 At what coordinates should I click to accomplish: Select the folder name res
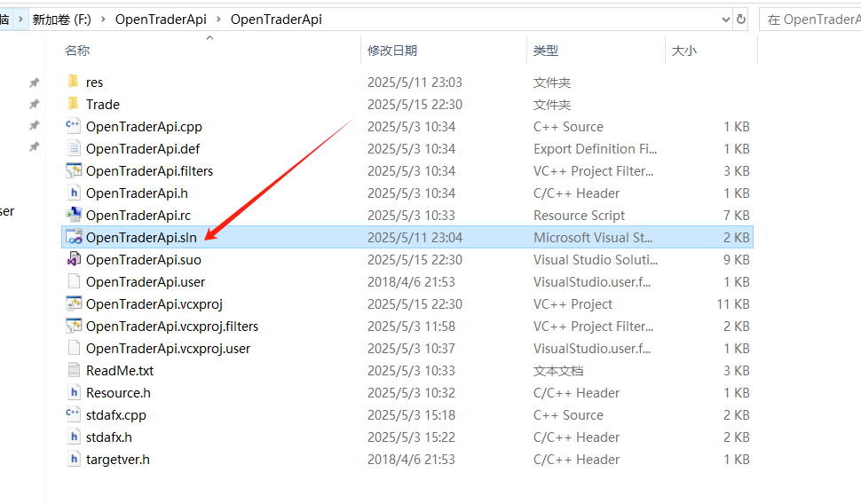(94, 83)
